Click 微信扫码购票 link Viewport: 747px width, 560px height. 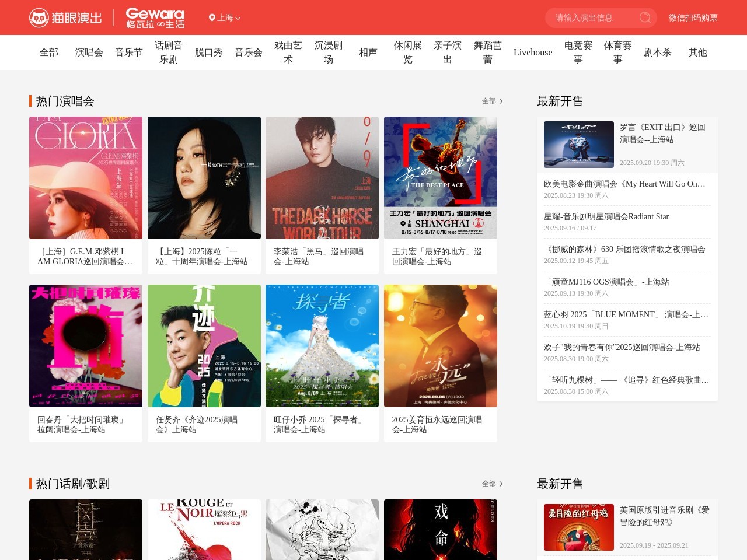(x=693, y=18)
